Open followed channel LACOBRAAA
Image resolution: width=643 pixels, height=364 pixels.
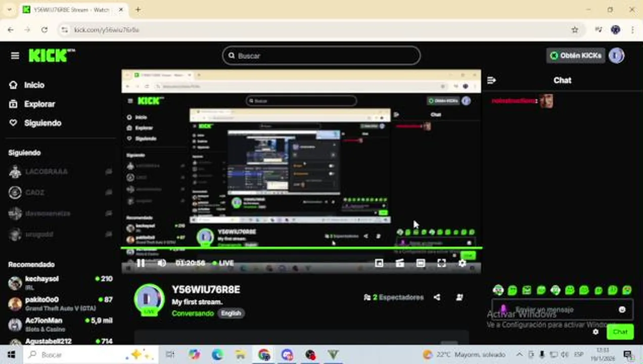pyautogui.click(x=61, y=172)
